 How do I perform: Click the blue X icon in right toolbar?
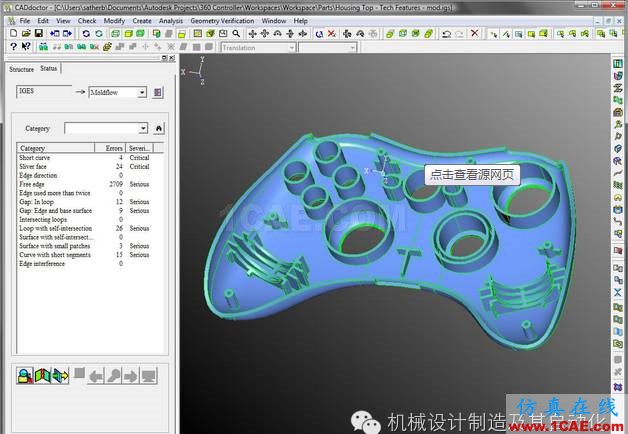coord(618,293)
